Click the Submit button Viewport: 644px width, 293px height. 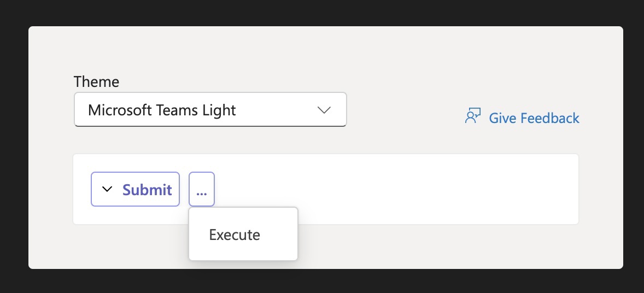[135, 189]
